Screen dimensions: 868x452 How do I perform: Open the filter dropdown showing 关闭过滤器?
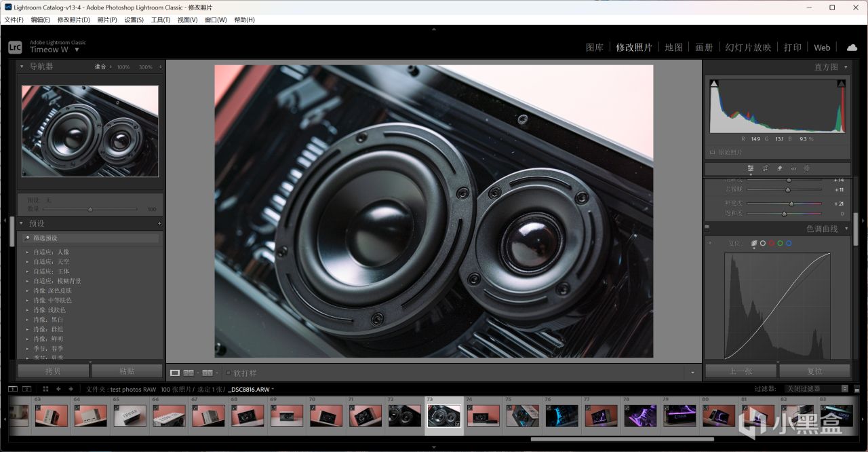click(x=817, y=389)
